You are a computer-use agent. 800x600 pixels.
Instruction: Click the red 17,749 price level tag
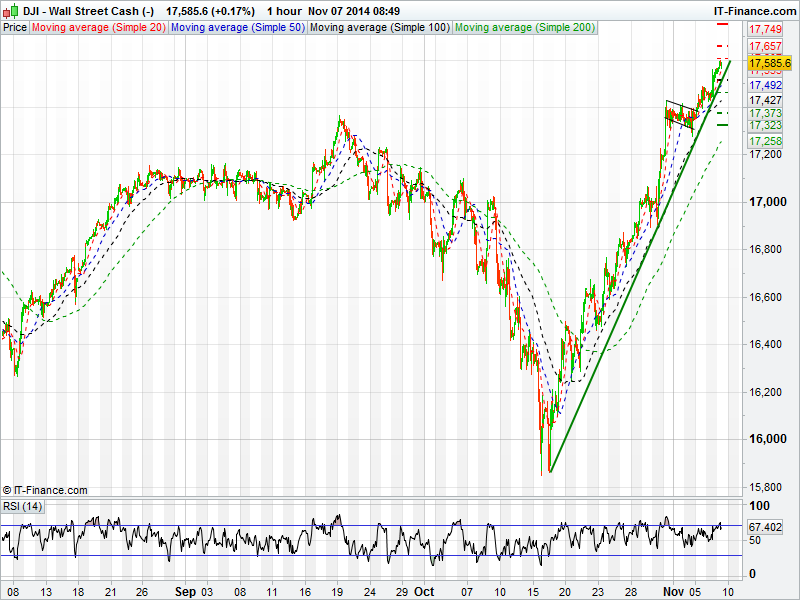pos(765,30)
